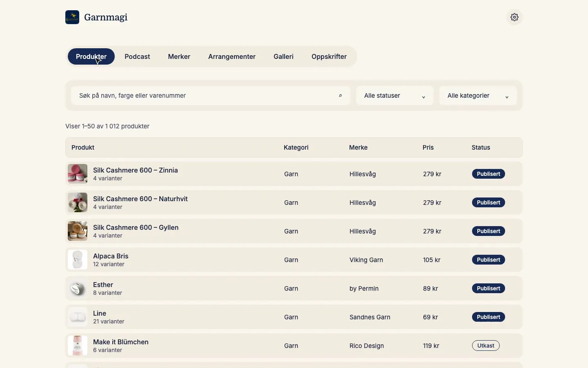The width and height of the screenshot is (588, 368).
Task: Show the Galleri tab
Action: pos(283,56)
